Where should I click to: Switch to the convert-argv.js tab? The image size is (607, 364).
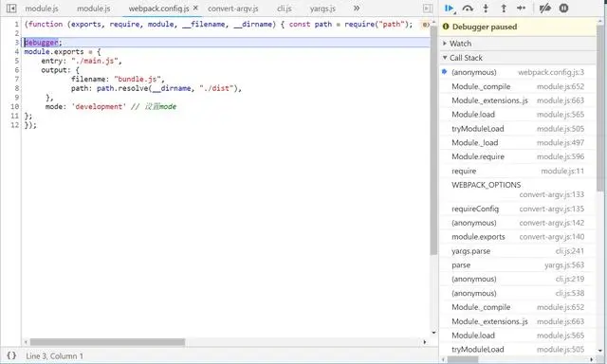(232, 9)
